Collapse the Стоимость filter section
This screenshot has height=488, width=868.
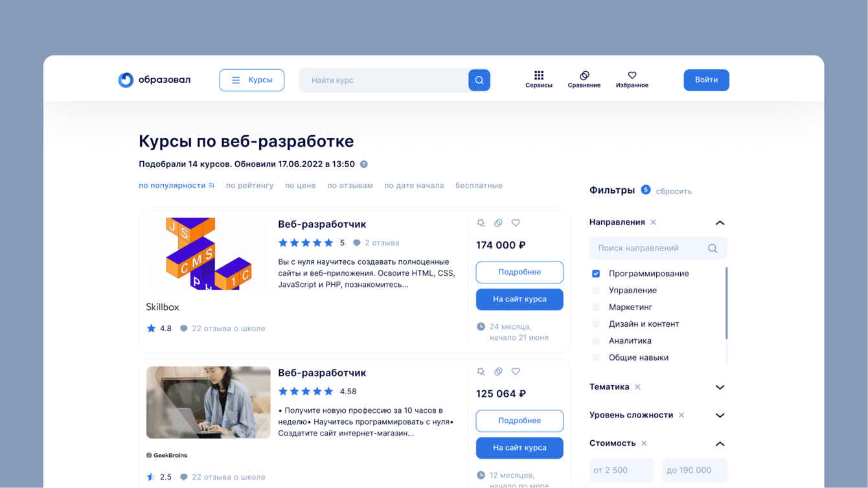[720, 444]
